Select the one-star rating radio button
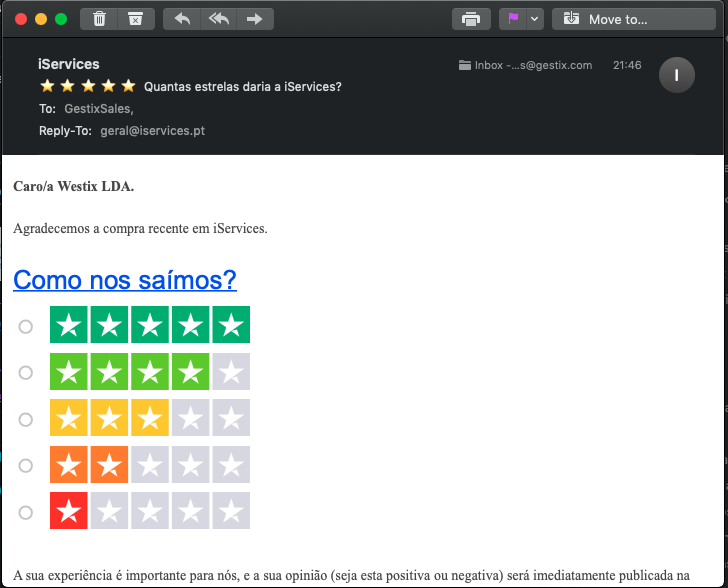 (x=26, y=512)
